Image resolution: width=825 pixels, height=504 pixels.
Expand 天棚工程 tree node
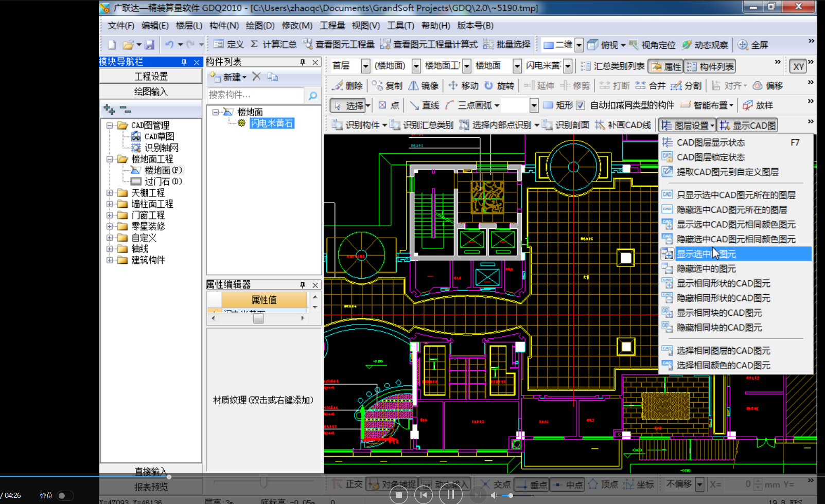(110, 193)
